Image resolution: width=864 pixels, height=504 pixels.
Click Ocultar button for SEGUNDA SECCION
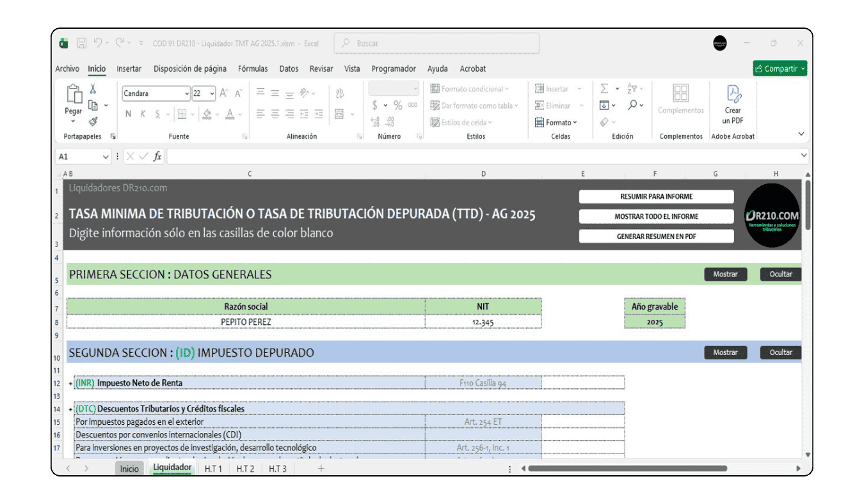click(x=780, y=352)
